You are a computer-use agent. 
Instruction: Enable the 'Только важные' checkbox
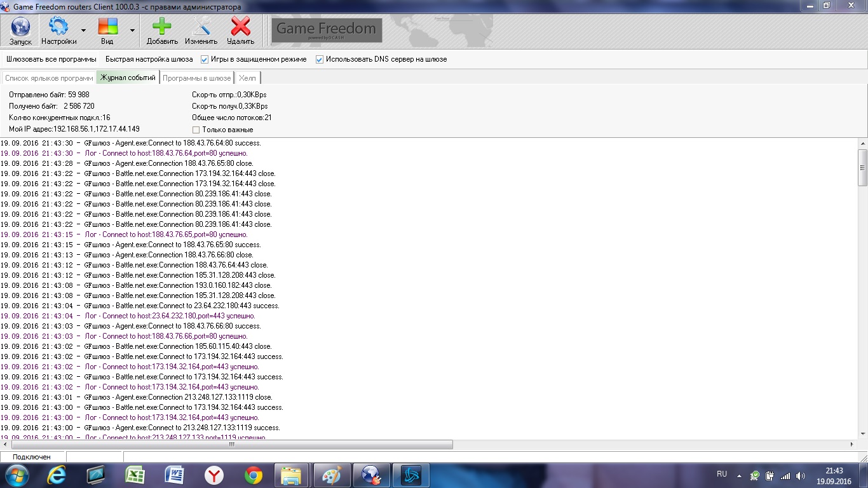click(x=196, y=130)
